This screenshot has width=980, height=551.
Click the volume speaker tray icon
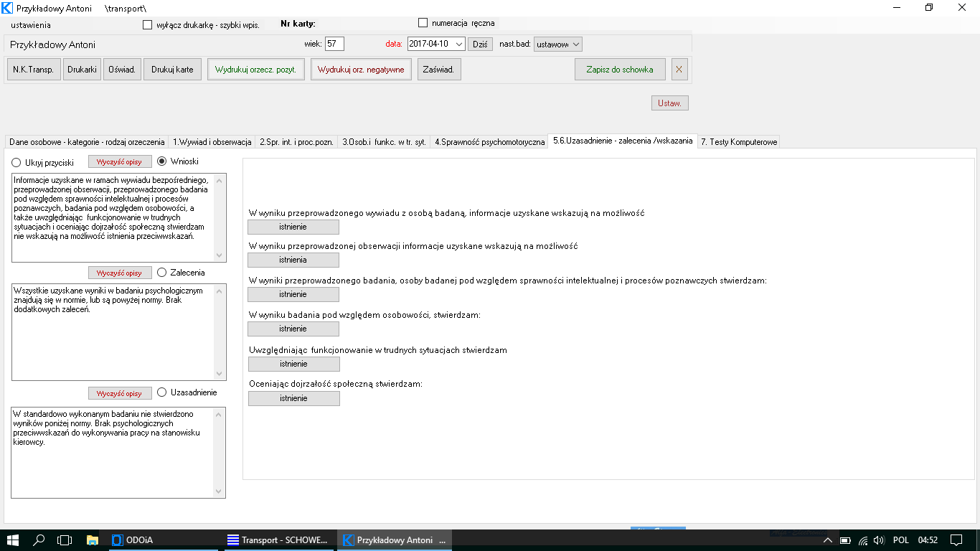pos(880,540)
